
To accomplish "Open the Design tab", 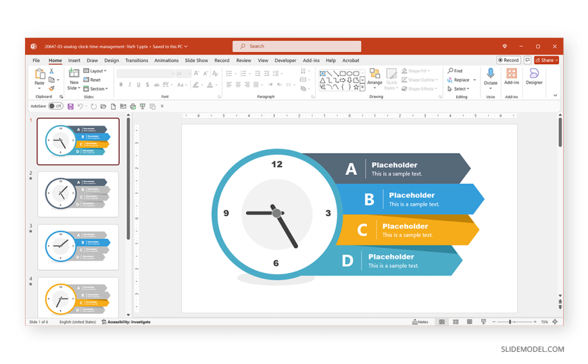I will point(112,60).
